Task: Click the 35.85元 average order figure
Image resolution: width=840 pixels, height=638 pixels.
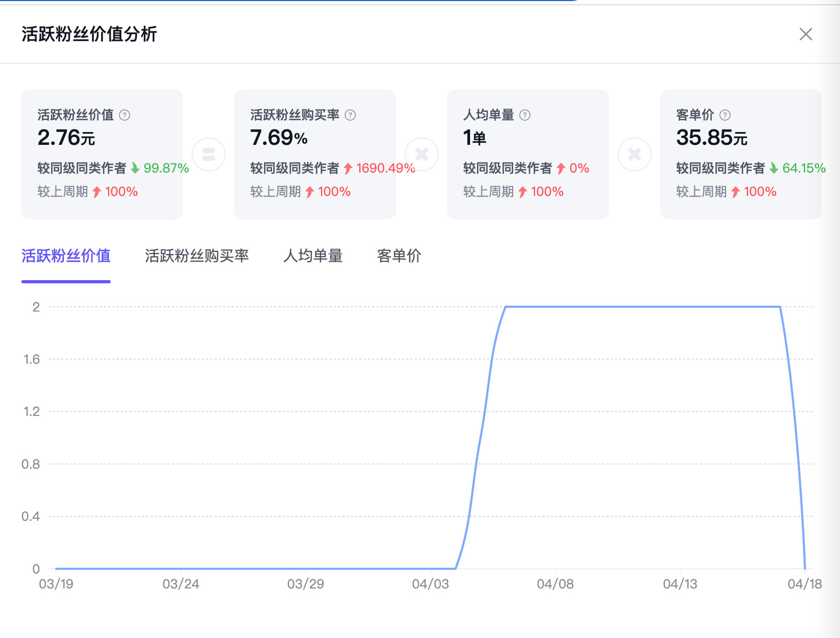Action: [712, 138]
